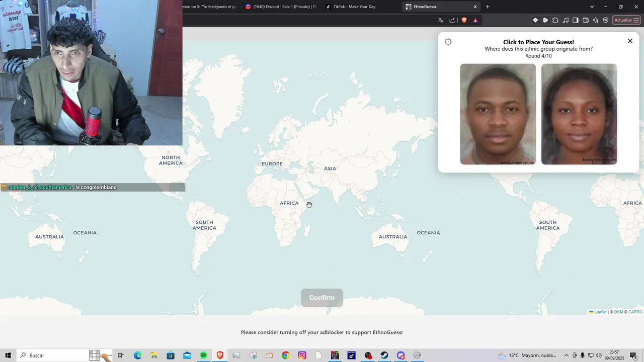Toggle the browser sidebar panel icon
Screen dimensions: 644x362
576,20
